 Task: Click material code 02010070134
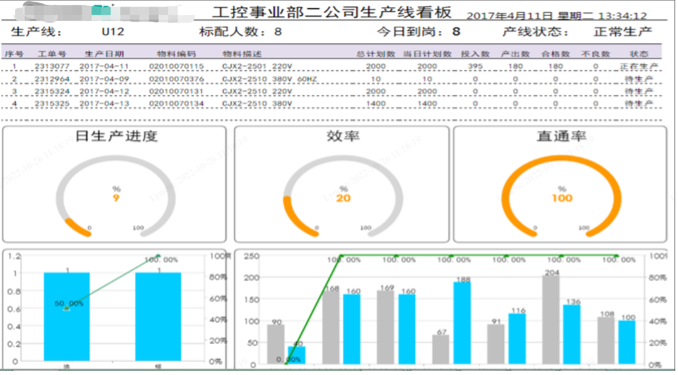[x=176, y=103]
